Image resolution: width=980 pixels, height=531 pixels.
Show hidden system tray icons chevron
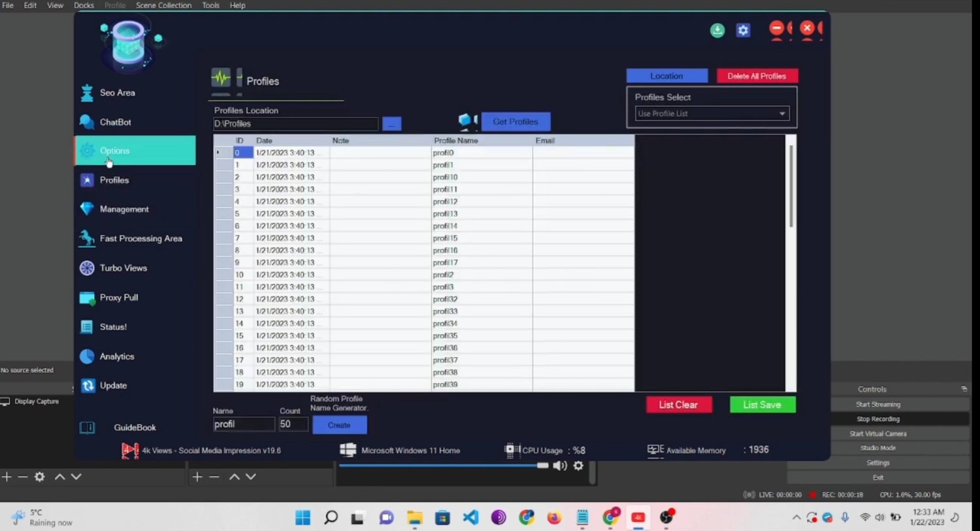tap(796, 518)
